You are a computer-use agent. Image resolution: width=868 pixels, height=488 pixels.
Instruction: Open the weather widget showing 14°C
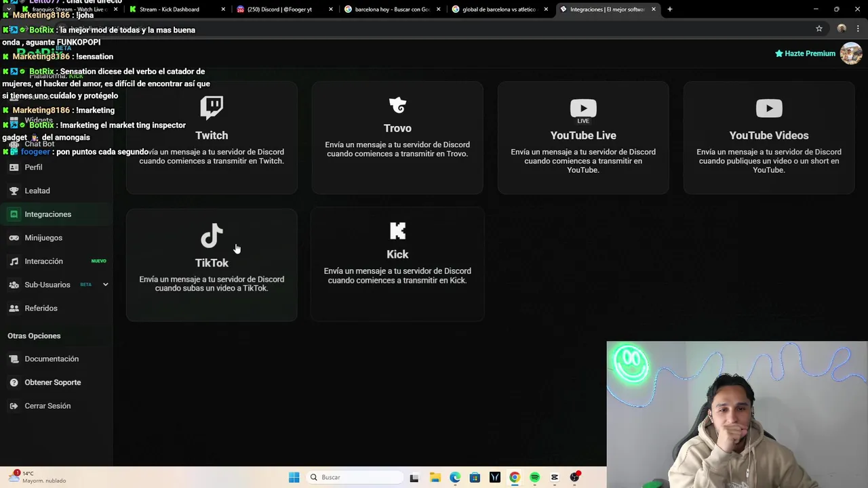(37, 477)
